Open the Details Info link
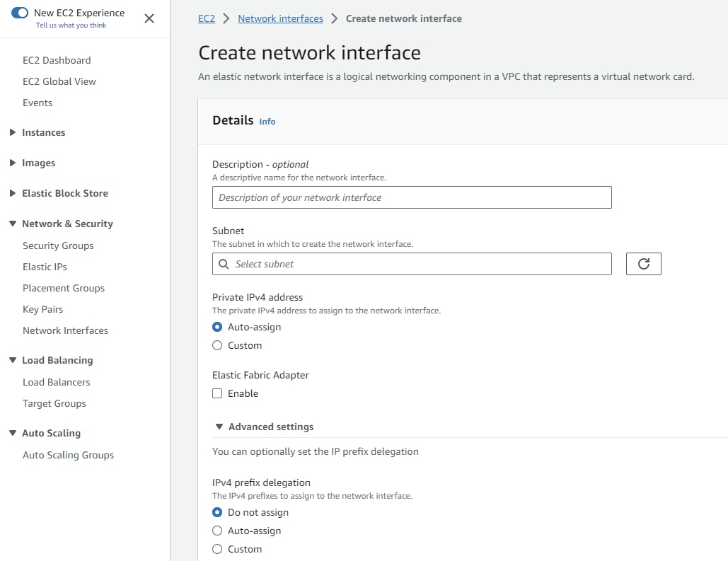 [267, 122]
